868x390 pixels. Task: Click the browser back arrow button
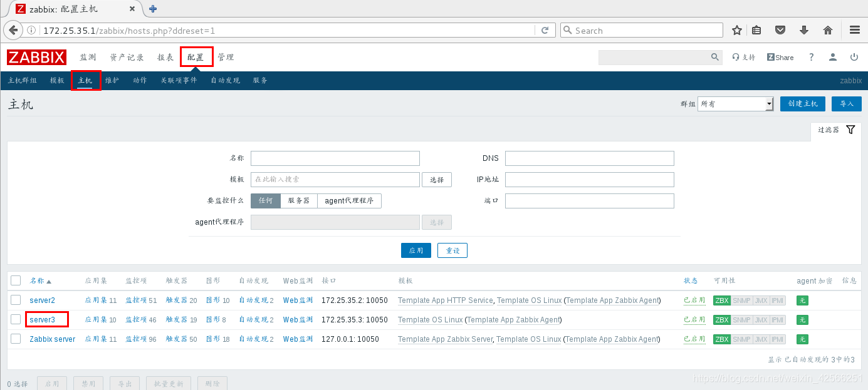pos(13,30)
